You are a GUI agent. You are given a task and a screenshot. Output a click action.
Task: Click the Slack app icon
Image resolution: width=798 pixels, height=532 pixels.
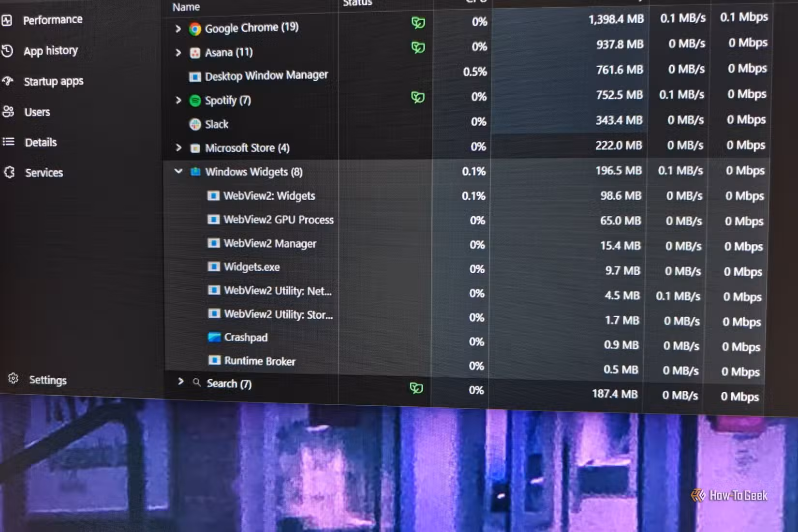pos(195,124)
